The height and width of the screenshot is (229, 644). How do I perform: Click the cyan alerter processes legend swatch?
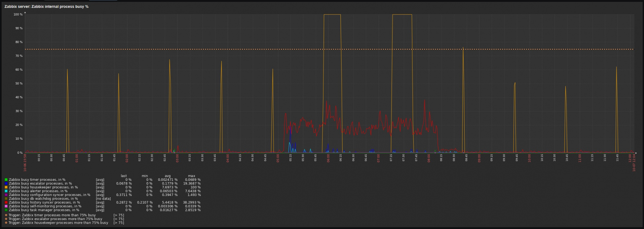click(6, 191)
